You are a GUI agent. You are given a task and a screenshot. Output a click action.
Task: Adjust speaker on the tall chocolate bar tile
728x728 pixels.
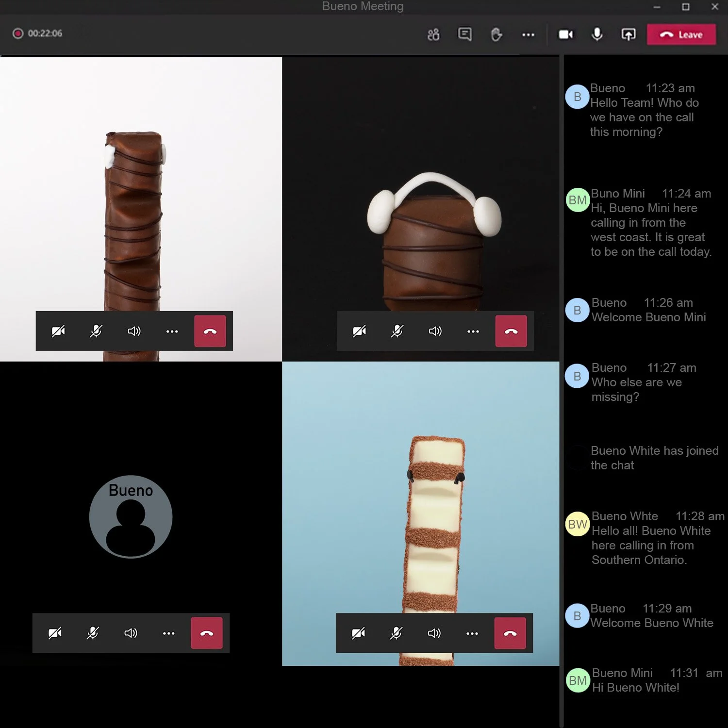click(134, 331)
